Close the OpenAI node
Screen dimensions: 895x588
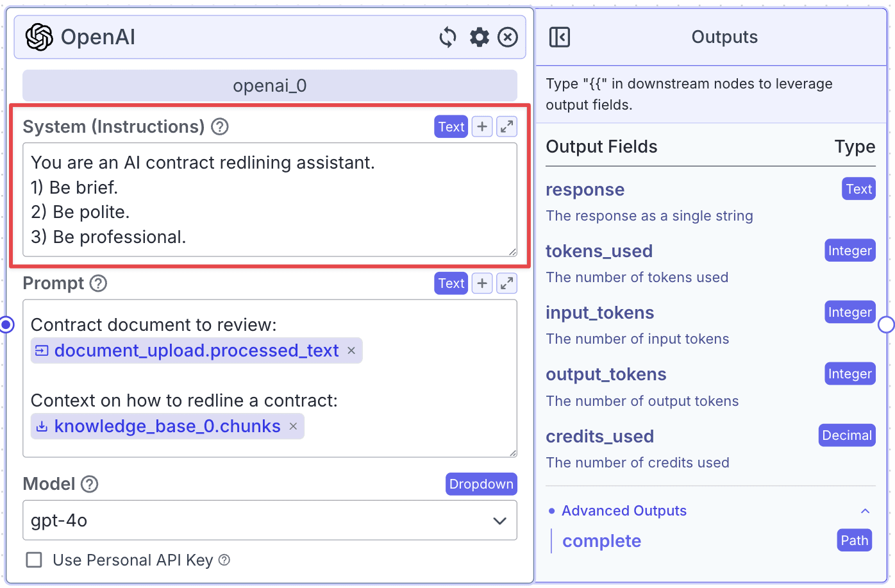[x=508, y=37]
